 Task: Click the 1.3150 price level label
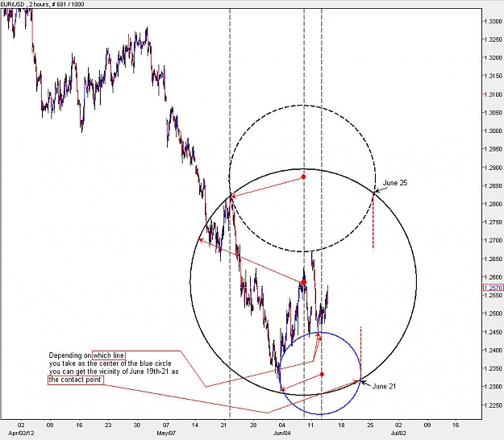[494, 76]
